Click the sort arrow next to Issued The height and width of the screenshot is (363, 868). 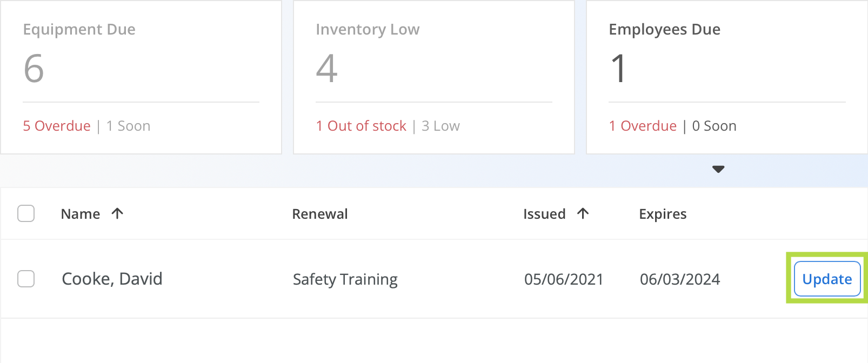pos(583,213)
